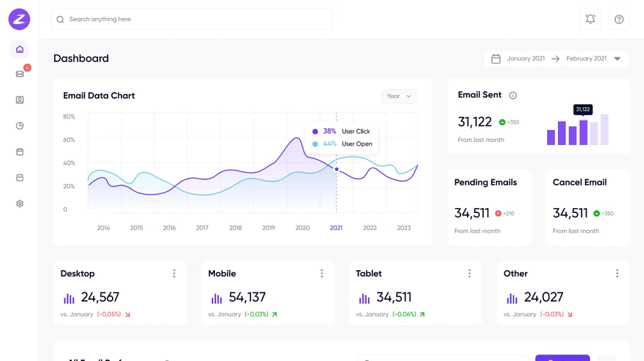Click the settings gear icon in sidebar
This screenshot has width=644, height=361.
point(19,203)
